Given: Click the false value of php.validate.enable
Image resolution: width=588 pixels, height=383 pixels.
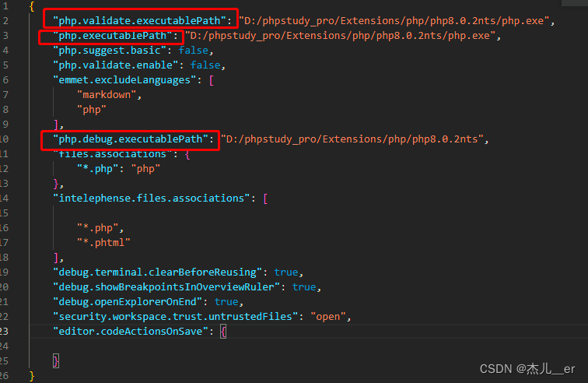Looking at the screenshot, I should 205,65.
